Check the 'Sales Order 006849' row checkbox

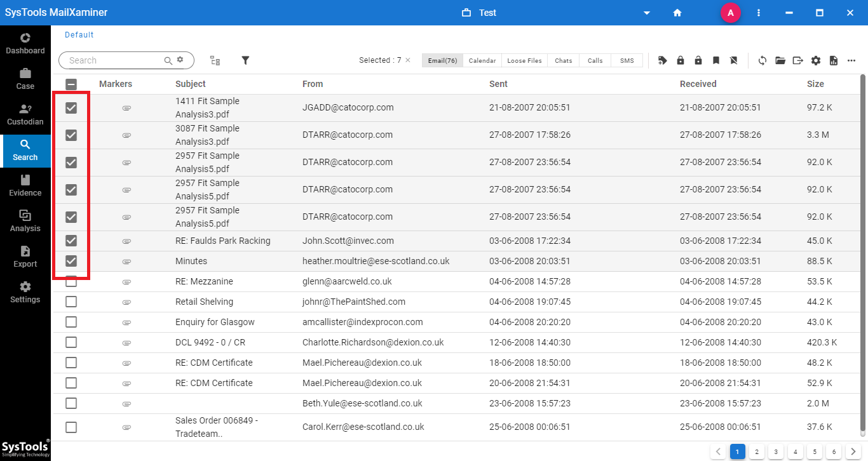[x=71, y=427]
